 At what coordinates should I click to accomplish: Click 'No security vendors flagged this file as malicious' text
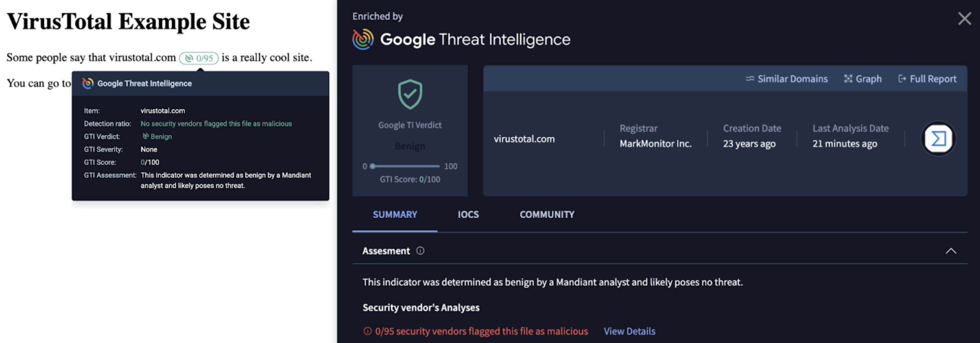click(x=216, y=124)
